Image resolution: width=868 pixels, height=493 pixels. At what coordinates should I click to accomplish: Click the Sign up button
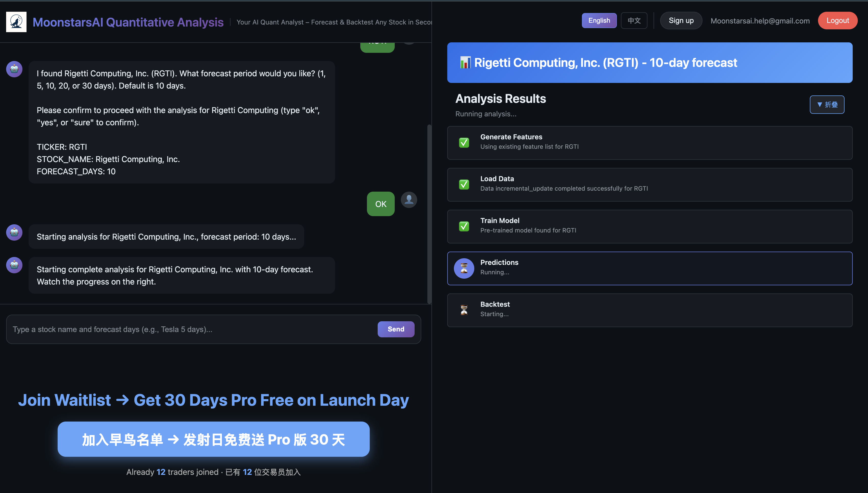tap(680, 20)
